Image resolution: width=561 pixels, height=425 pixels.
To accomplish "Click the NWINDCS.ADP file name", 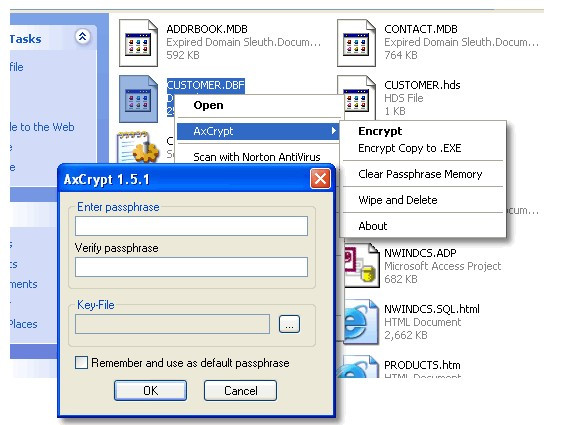I will tap(420, 253).
